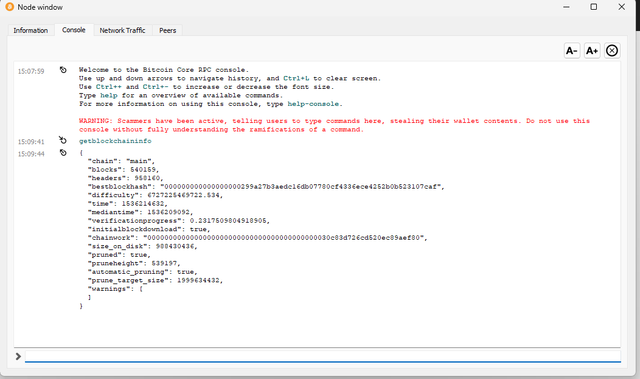Close the Node window

coord(622,7)
